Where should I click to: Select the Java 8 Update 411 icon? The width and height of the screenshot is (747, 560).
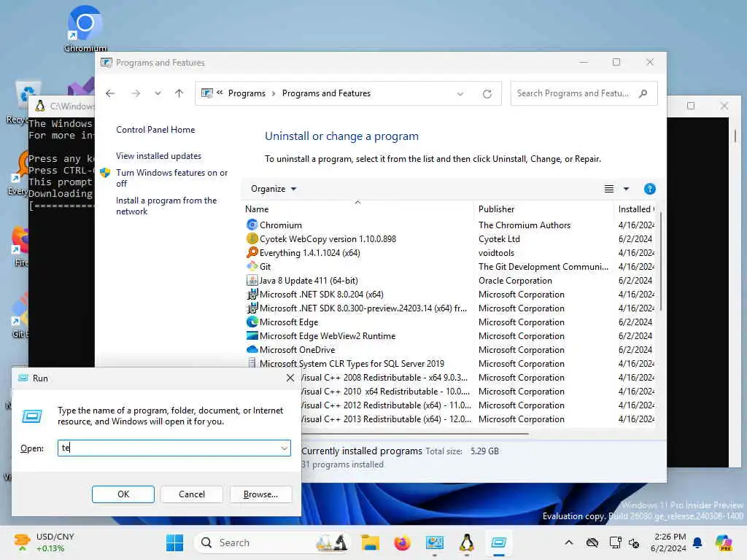(252, 280)
